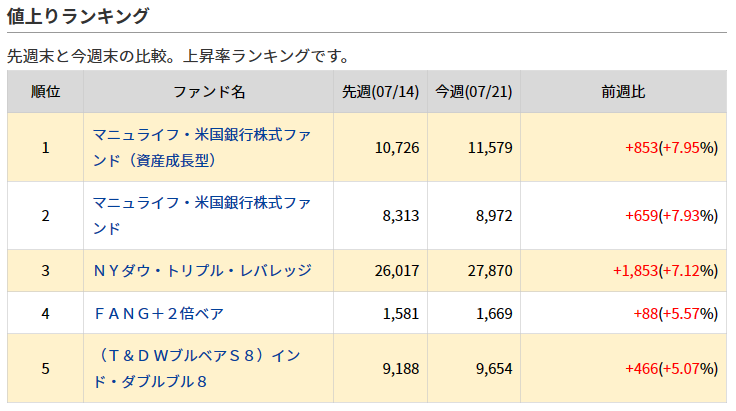The height and width of the screenshot is (411, 736).
Task: Open インド・ダブルブル8 fund link
Action: point(197,368)
